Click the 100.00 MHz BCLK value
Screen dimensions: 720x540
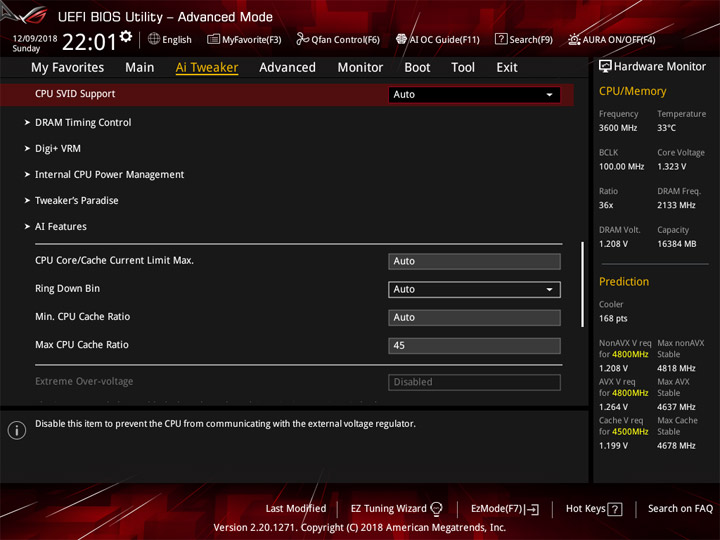coord(621,167)
